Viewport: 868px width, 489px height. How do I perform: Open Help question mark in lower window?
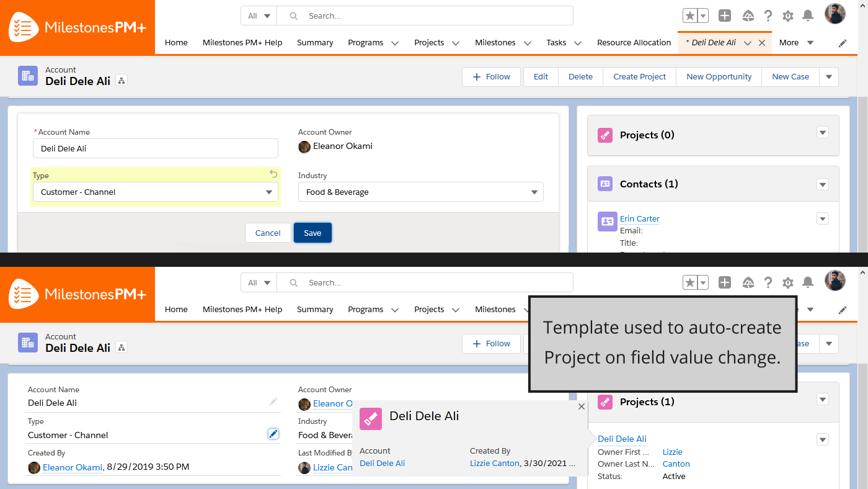point(768,283)
